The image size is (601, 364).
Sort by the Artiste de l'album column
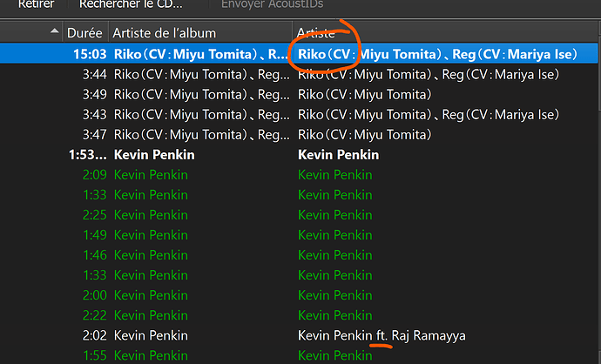(x=165, y=34)
